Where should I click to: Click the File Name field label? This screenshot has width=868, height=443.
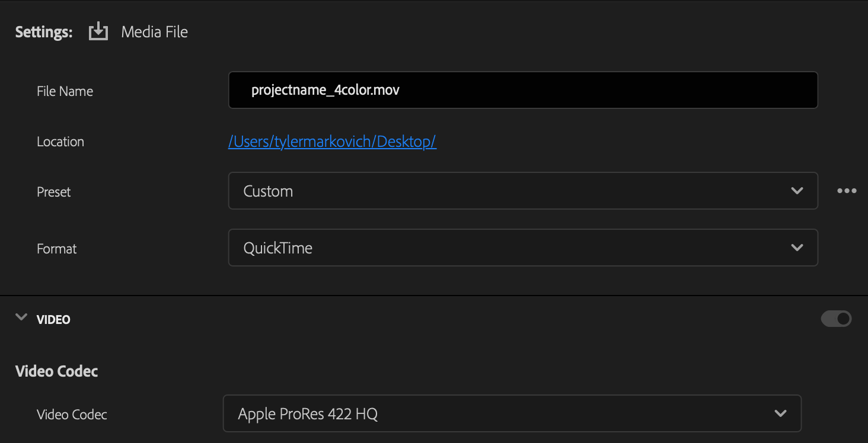click(x=65, y=91)
